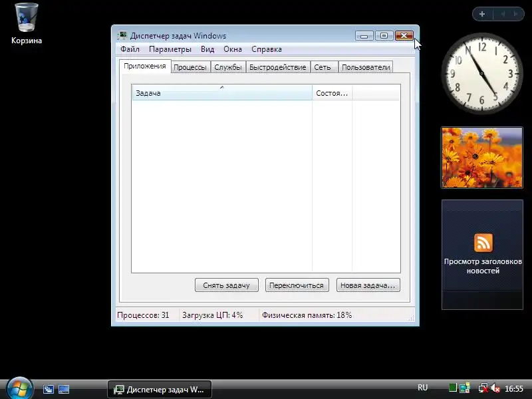Open the Окна menu
532x399 pixels.
(233, 49)
